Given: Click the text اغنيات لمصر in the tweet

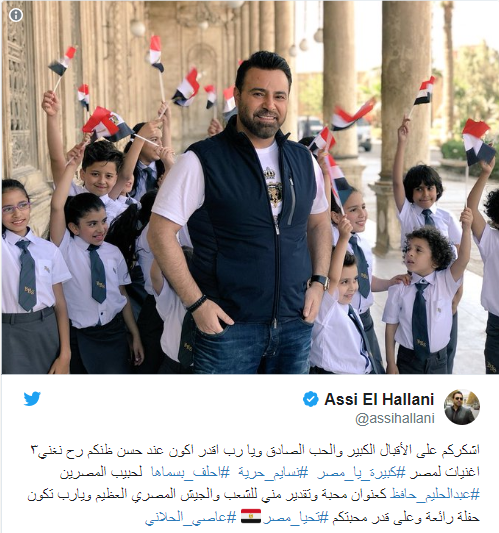Looking at the screenshot, I should 444,472.
